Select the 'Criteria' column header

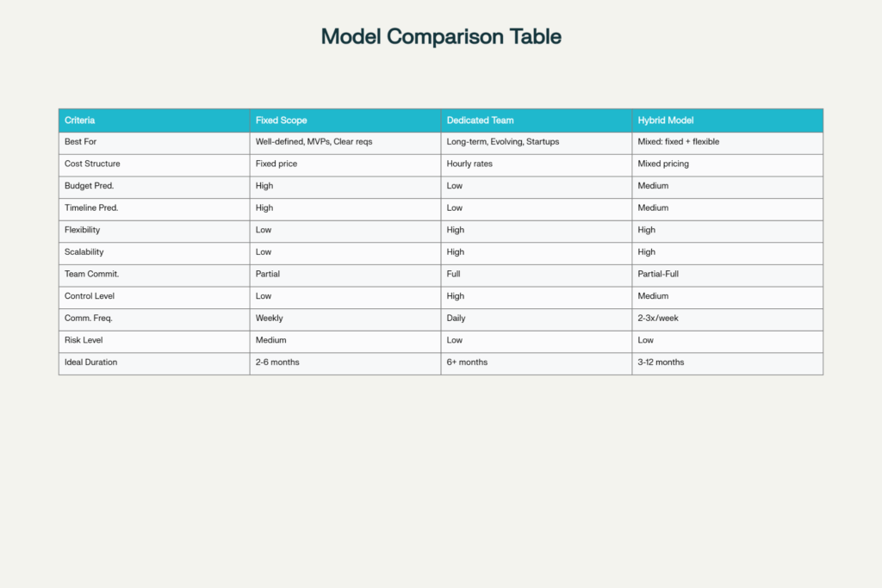click(x=80, y=121)
